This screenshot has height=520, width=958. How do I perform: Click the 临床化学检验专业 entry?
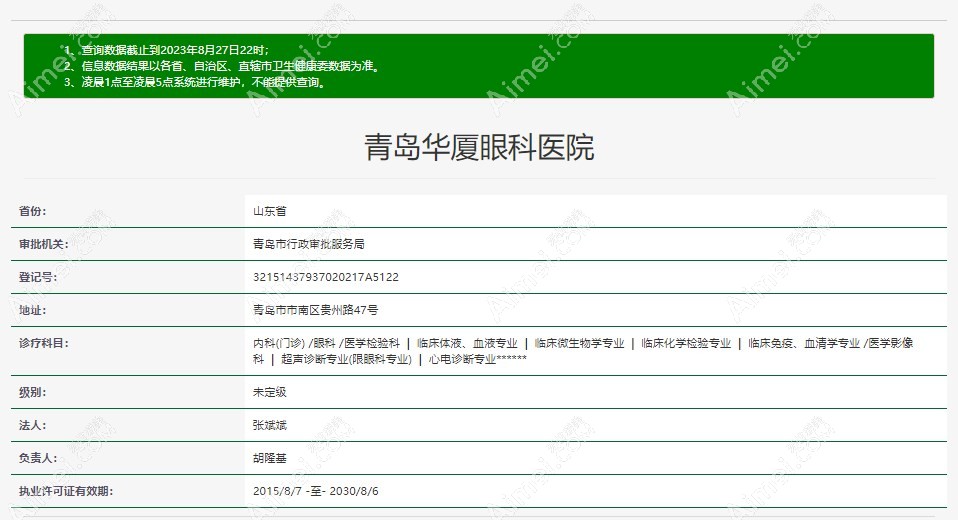[686, 343]
